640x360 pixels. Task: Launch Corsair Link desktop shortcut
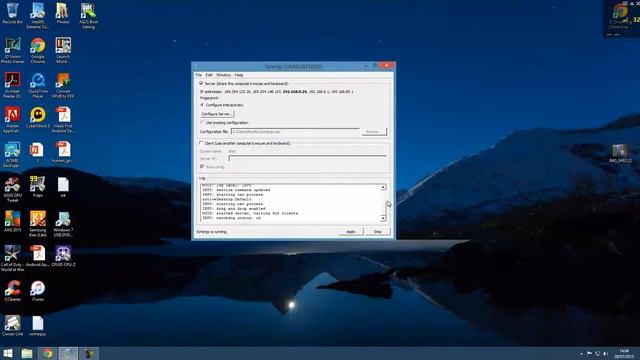click(13, 325)
